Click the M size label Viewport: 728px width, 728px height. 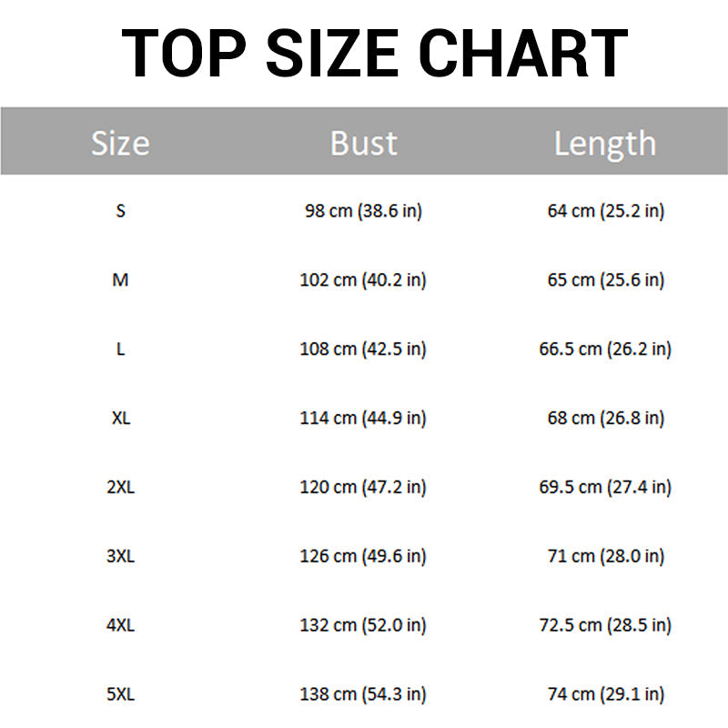pos(121,280)
